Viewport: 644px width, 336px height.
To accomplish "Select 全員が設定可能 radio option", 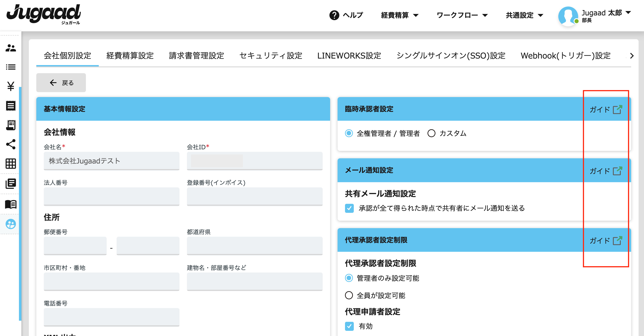I will click(349, 295).
